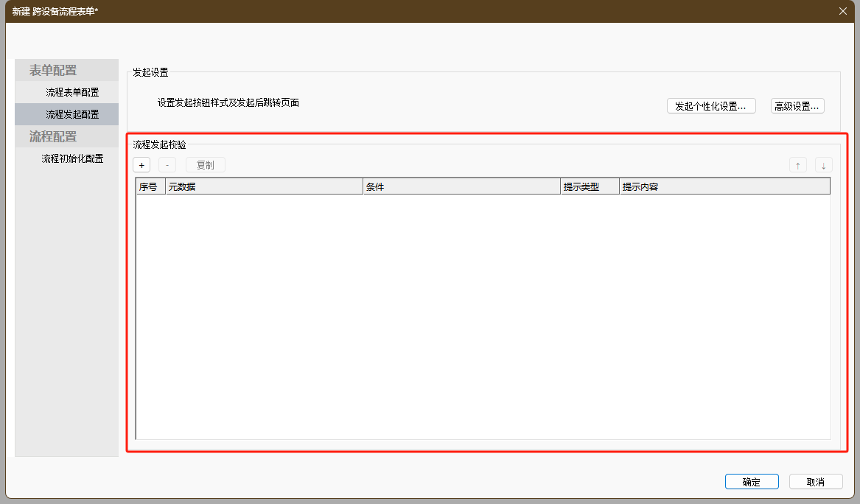
Task: Click the minus icon to remove row
Action: [167, 165]
